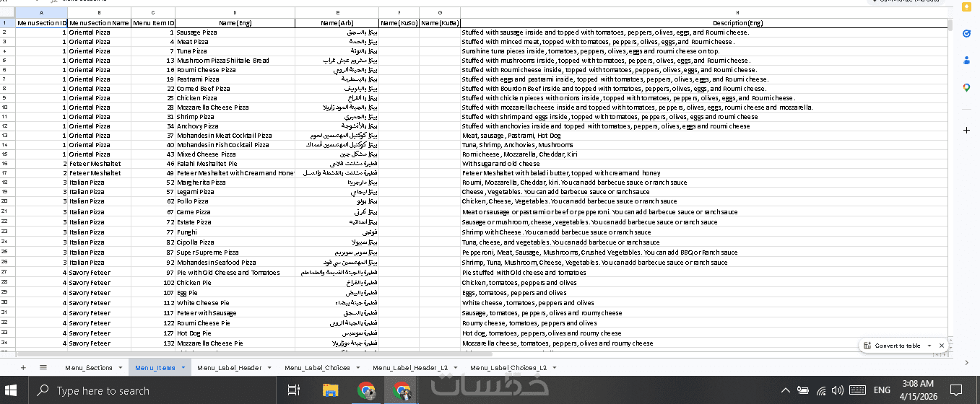Select the Funghi cell
Viewport: 980px width, 404px height.
[235, 232]
